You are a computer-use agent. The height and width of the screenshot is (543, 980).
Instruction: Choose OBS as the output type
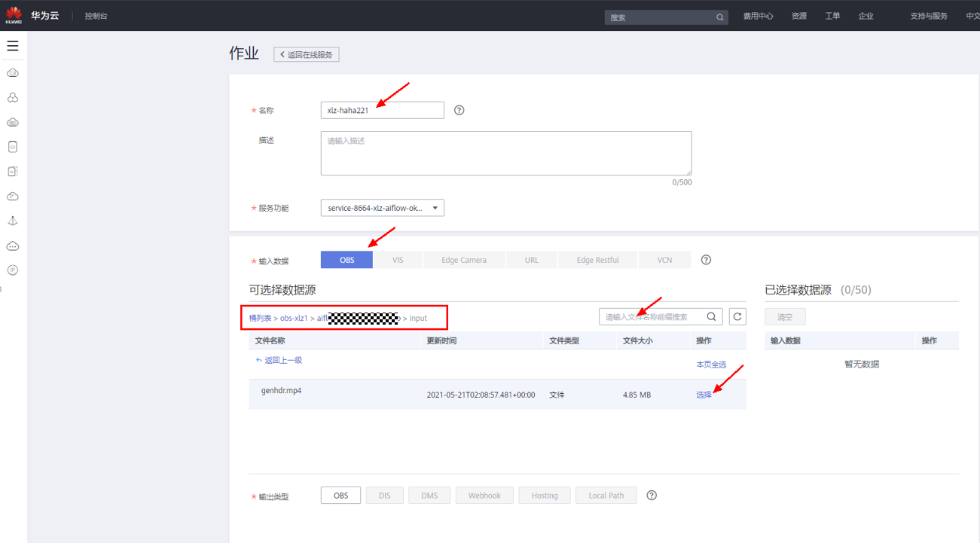(341, 496)
